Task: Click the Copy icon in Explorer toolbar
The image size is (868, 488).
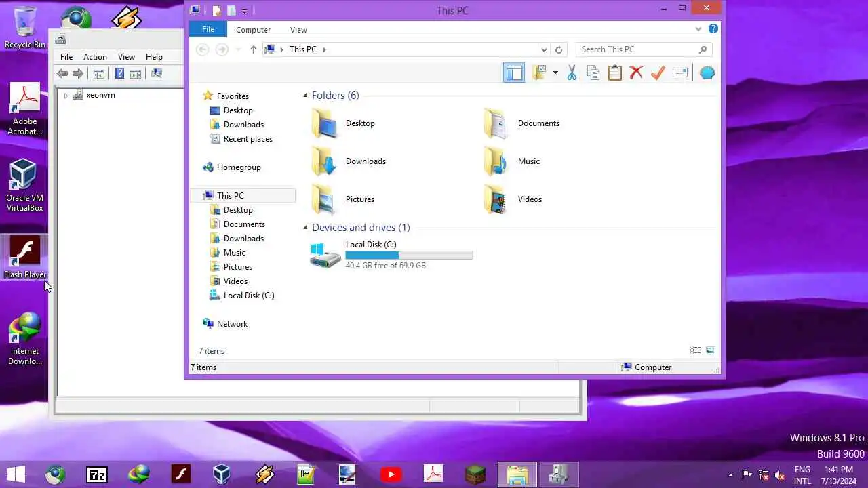Action: [593, 73]
